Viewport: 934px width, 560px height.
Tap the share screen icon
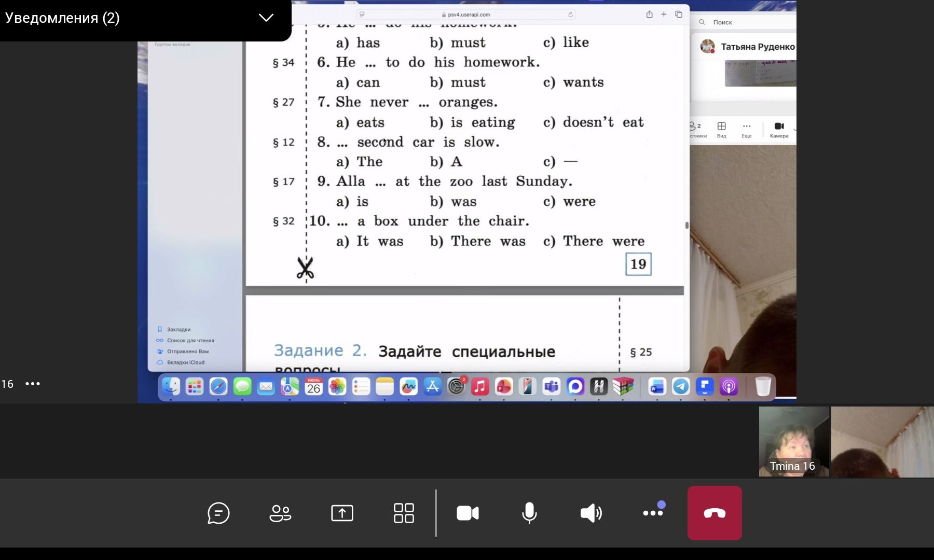(x=342, y=513)
